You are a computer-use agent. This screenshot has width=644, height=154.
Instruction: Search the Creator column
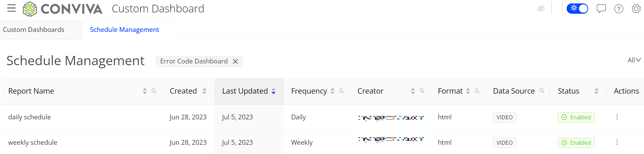coord(422,91)
